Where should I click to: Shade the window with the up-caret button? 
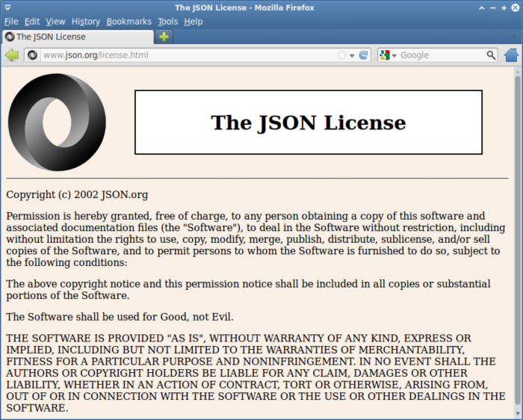[482, 7]
